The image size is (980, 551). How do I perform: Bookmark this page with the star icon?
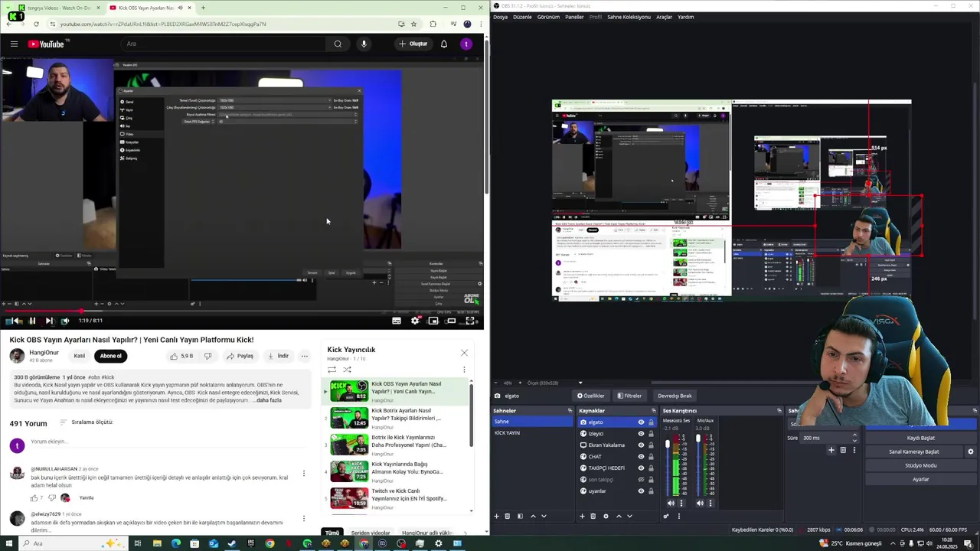[x=413, y=24]
